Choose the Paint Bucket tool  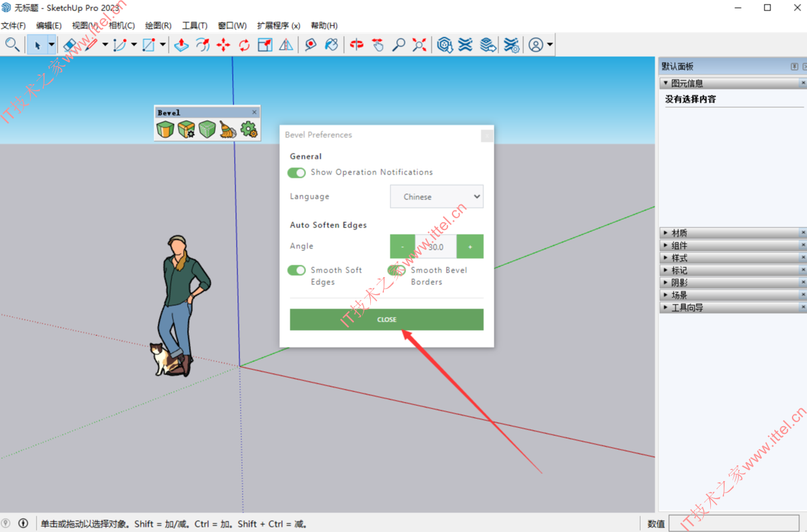332,44
